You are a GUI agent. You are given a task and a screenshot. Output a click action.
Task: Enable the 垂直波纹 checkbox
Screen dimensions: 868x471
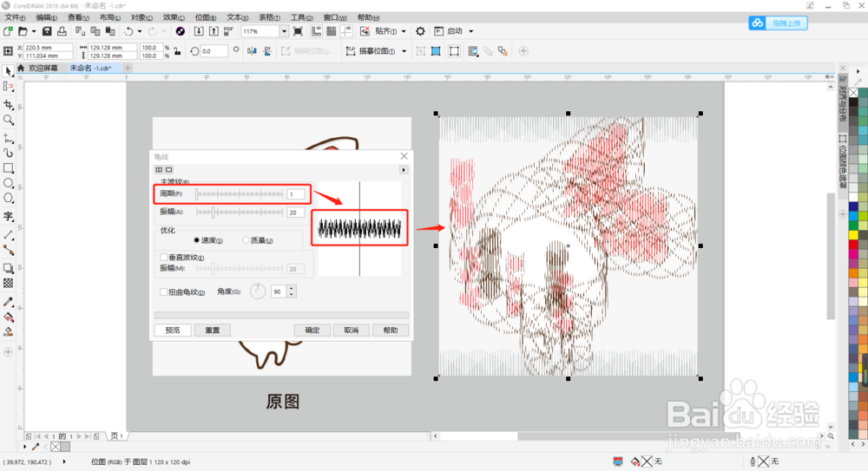[x=163, y=258]
